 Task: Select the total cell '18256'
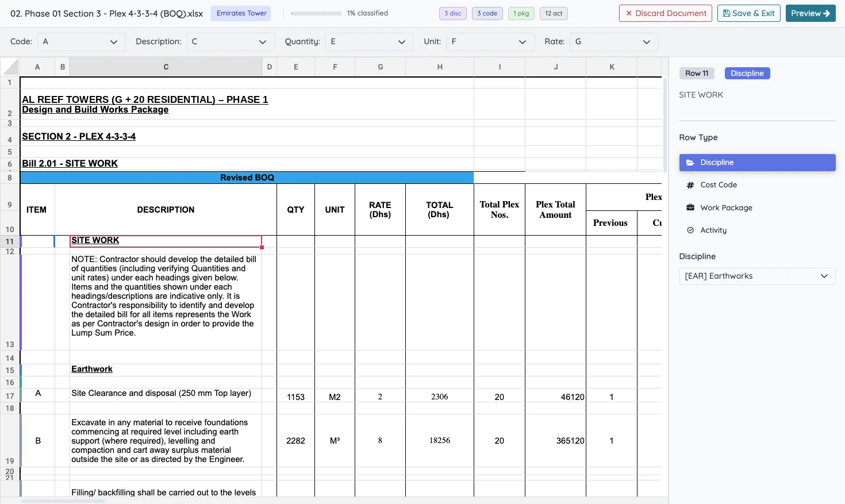click(x=440, y=441)
